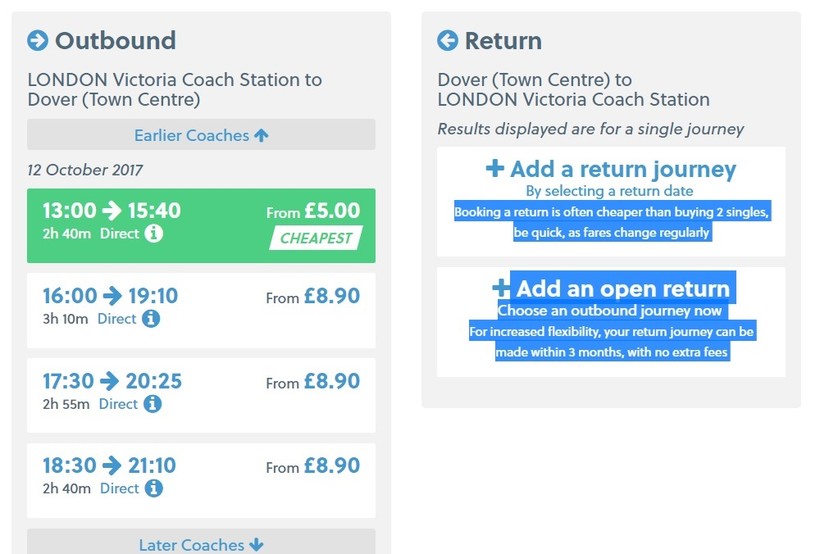Click info icon for the 16:00 coach
This screenshot has width=820, height=554.
click(150, 320)
